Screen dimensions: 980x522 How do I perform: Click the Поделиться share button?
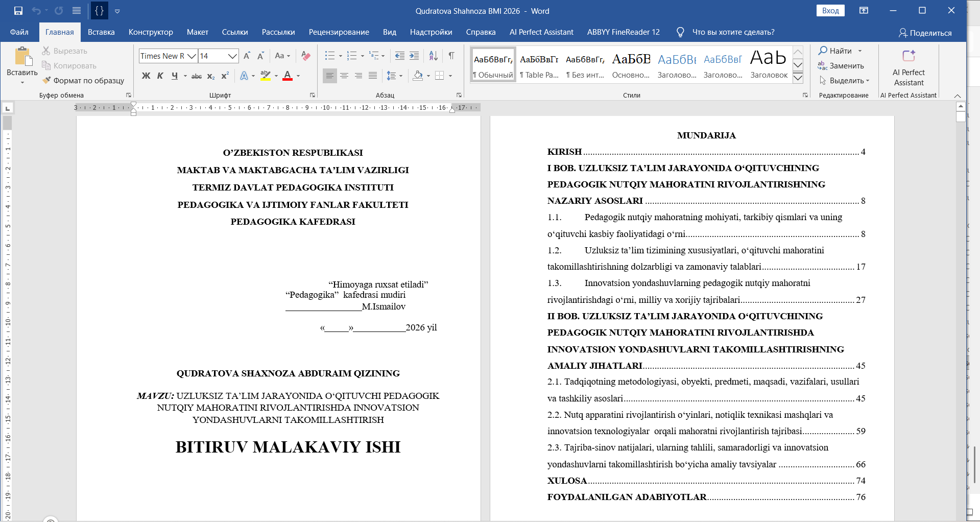tap(925, 33)
